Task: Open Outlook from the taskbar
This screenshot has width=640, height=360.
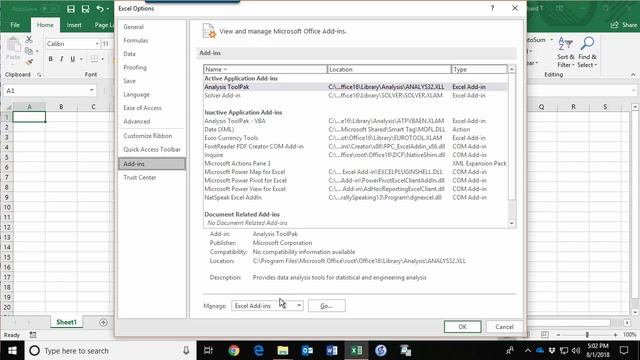Action: point(307,351)
